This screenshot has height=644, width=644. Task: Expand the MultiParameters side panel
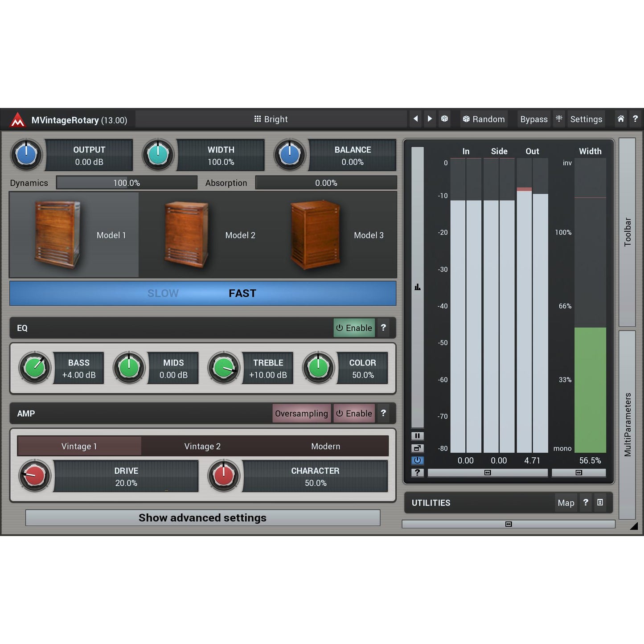click(627, 424)
